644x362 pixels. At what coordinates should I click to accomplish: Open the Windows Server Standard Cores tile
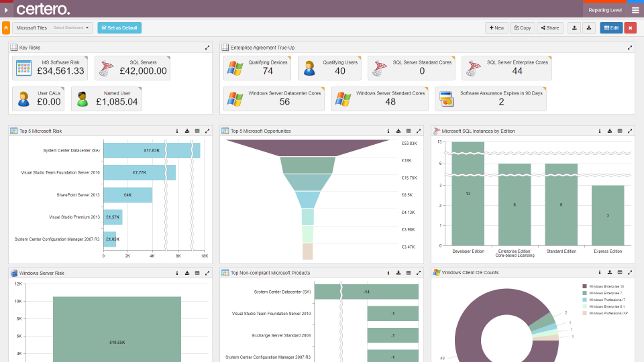380,99
